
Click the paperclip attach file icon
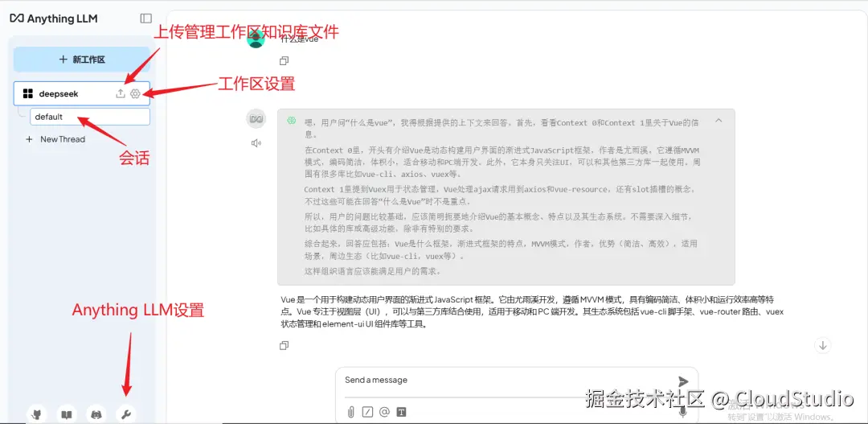coord(350,412)
